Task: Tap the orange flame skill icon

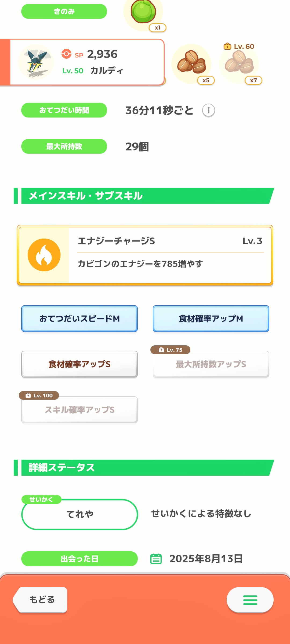Action: [44, 255]
